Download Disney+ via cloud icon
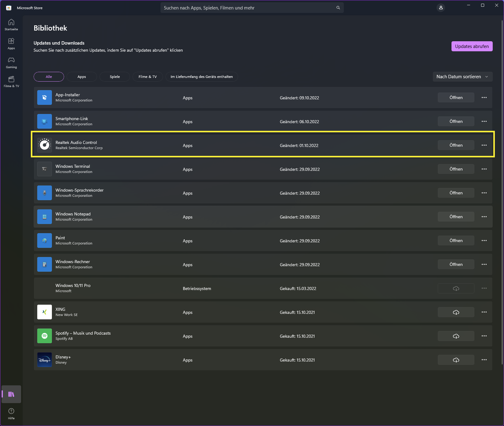 pyautogui.click(x=456, y=360)
